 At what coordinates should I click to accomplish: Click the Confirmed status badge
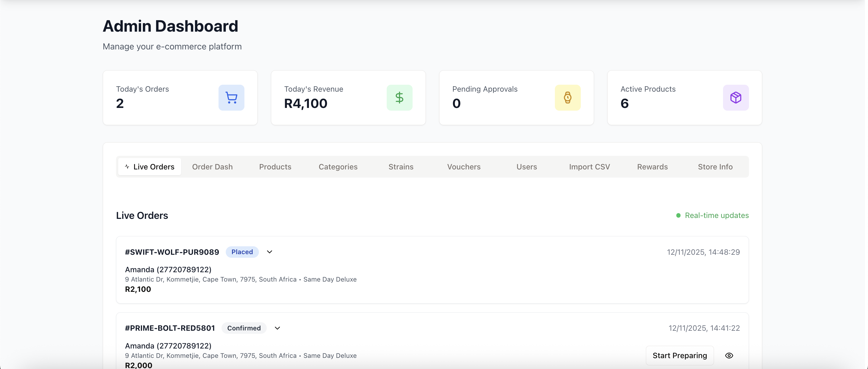(x=244, y=328)
